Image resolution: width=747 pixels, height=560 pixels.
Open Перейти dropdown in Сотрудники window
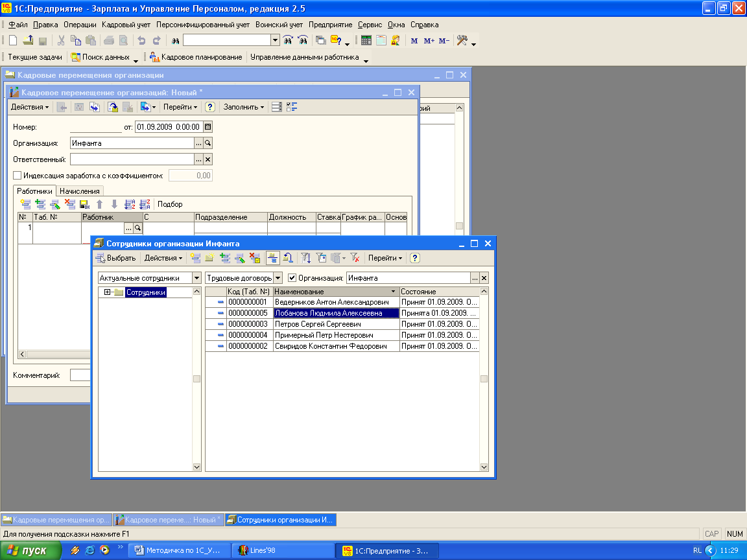click(385, 258)
